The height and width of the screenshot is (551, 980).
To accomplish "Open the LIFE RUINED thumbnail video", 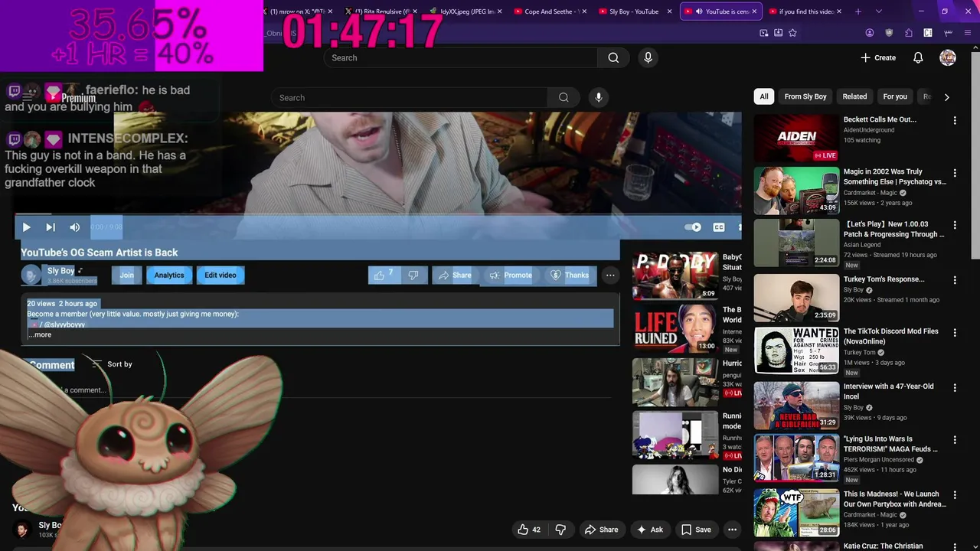I will [675, 328].
